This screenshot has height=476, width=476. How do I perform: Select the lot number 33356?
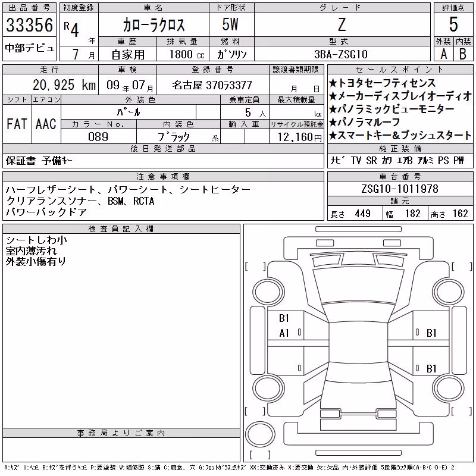[x=29, y=25]
